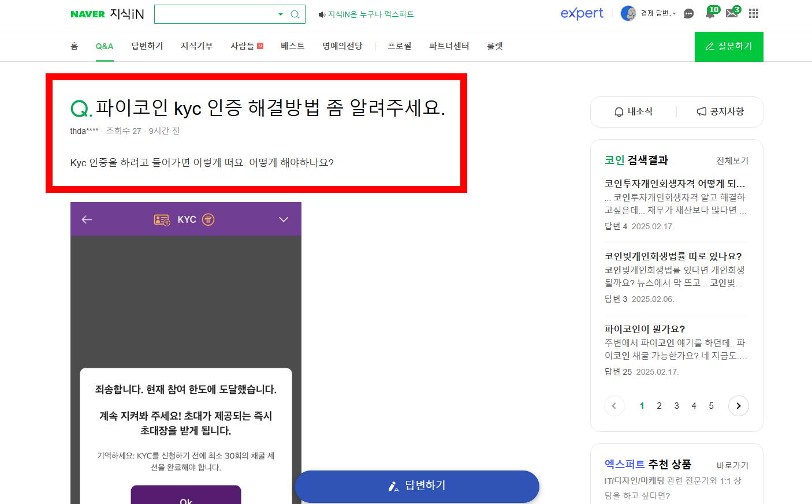Open the 베스트 tab
This screenshot has height=504, width=812.
click(293, 46)
